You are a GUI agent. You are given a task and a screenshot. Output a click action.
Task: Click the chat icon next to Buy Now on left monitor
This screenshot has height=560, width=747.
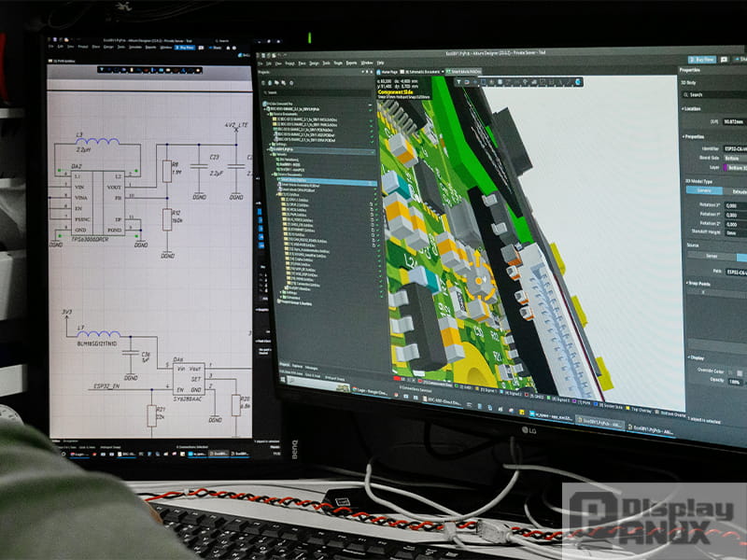click(x=201, y=48)
